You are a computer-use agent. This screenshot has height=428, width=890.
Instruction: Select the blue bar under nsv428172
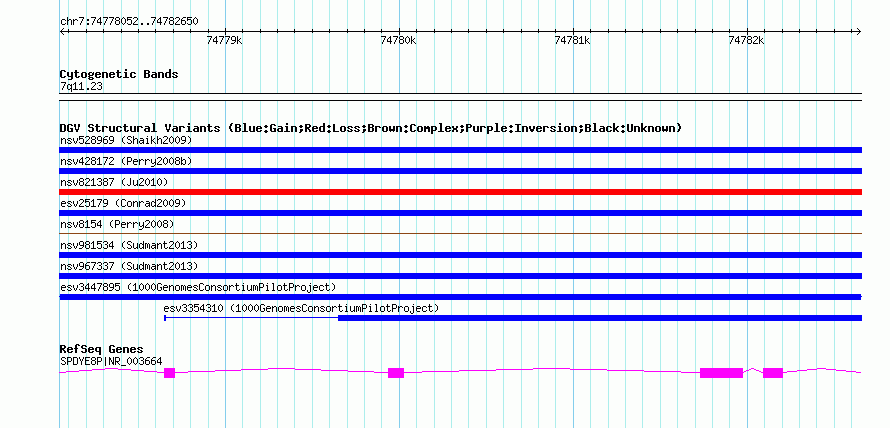[x=460, y=171]
